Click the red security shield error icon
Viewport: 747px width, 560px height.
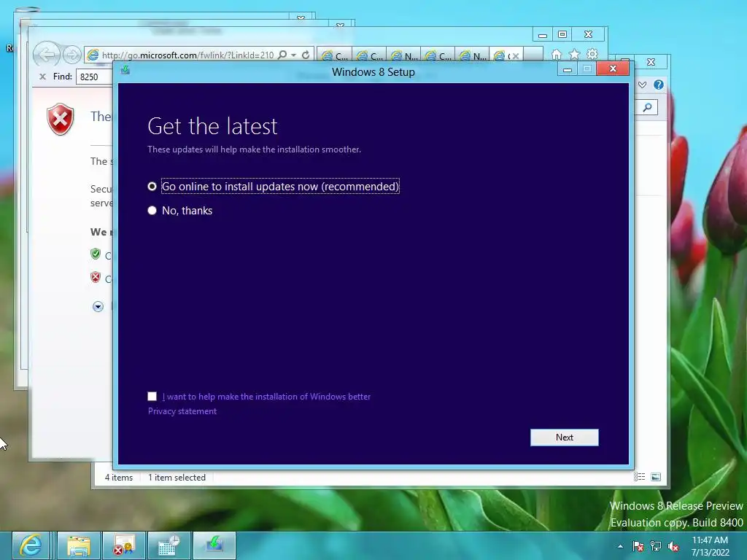61,119
